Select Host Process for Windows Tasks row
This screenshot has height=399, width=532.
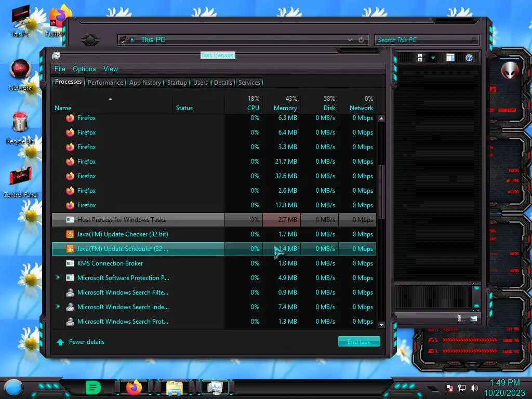pyautogui.click(x=214, y=220)
